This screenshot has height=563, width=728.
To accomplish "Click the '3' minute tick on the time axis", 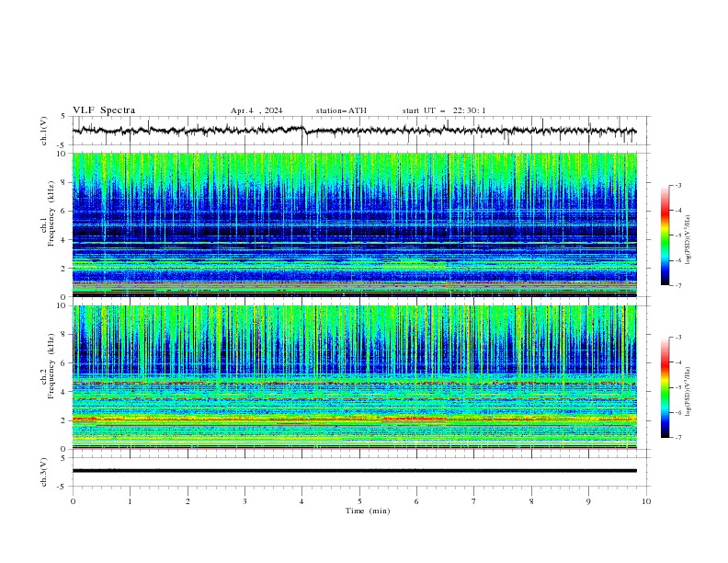I will click(245, 501).
